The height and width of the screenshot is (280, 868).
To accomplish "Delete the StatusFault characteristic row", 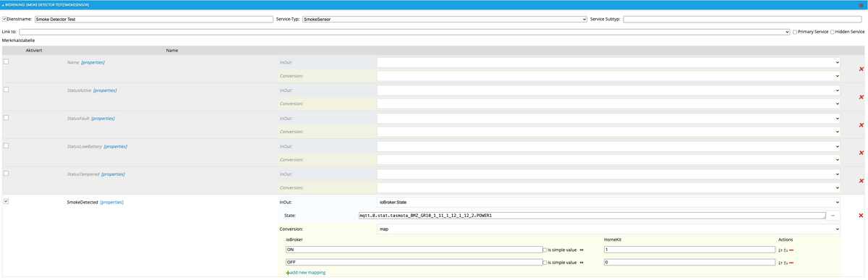I will tap(861, 125).
